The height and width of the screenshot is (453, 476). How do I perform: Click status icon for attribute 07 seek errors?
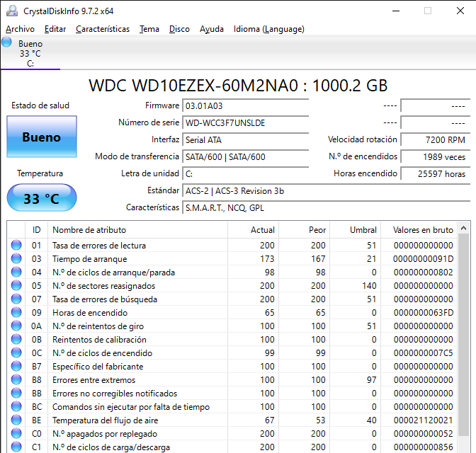16,299
